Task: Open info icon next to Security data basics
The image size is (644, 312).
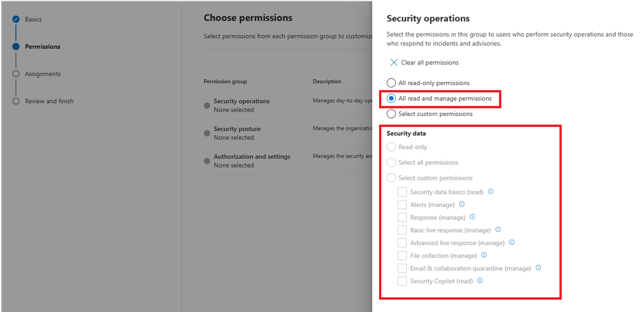Action: [x=491, y=191]
